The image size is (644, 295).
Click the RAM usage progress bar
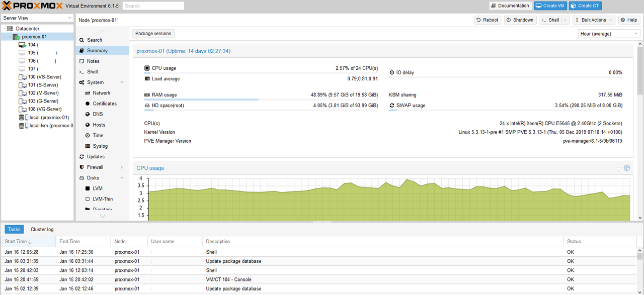coord(261,100)
